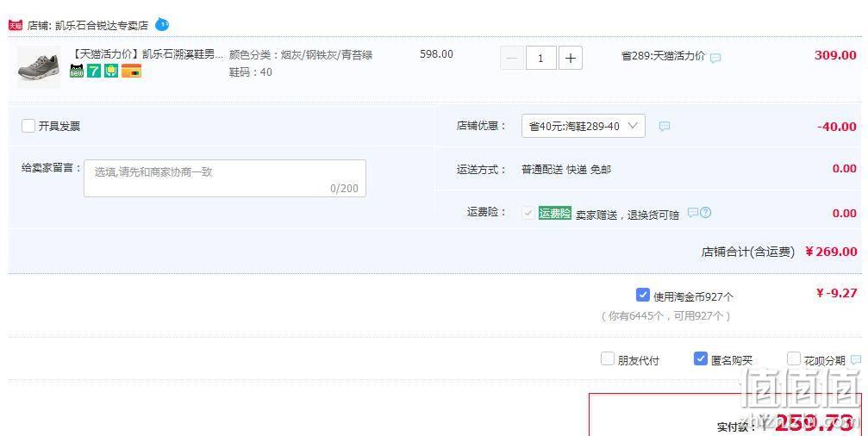Viewport: 868px width, 436px height.
Task: Click the Tmall logo beside the store name
Action: 16,25
